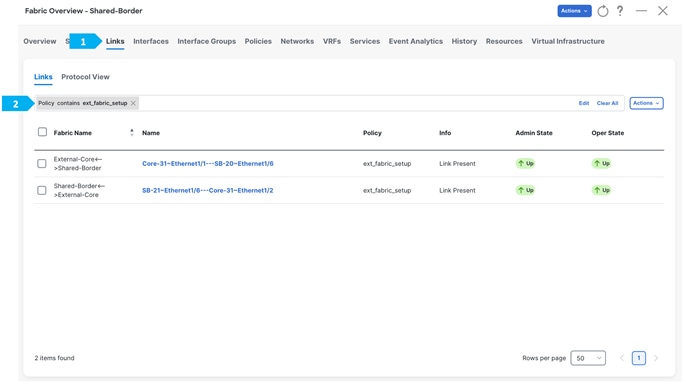Image resolution: width=695 pixels, height=390 pixels.
Task: Click the 2 items found text
Action: 55,358
